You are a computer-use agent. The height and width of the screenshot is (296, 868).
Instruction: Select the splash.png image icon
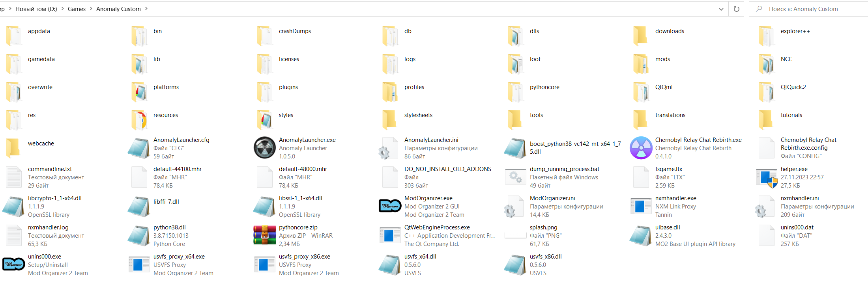pyautogui.click(x=515, y=235)
